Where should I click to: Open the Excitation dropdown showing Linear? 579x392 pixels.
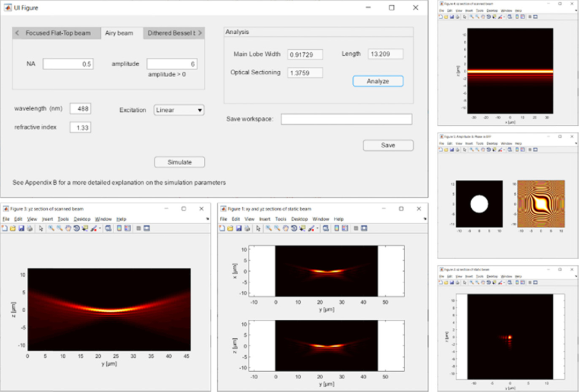[179, 110]
